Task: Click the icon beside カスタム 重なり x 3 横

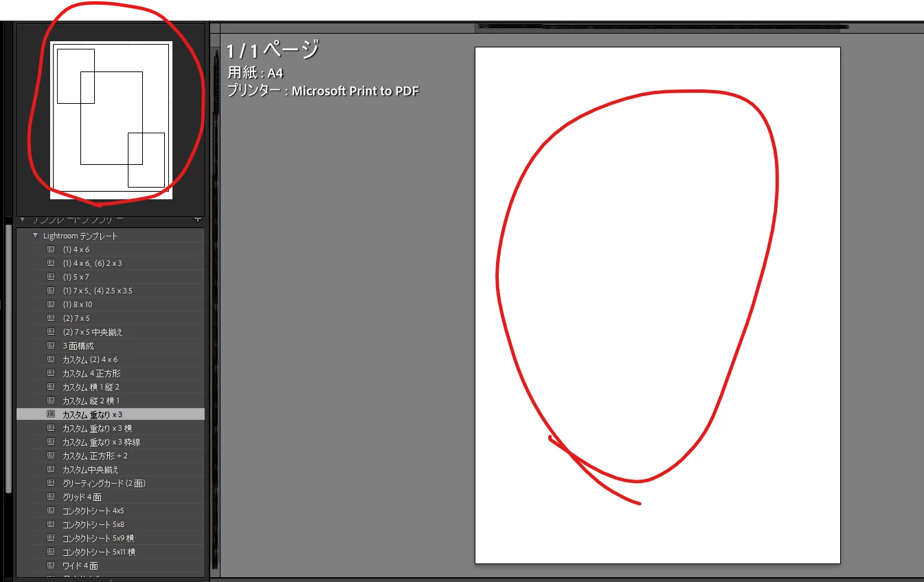Action: (x=51, y=428)
